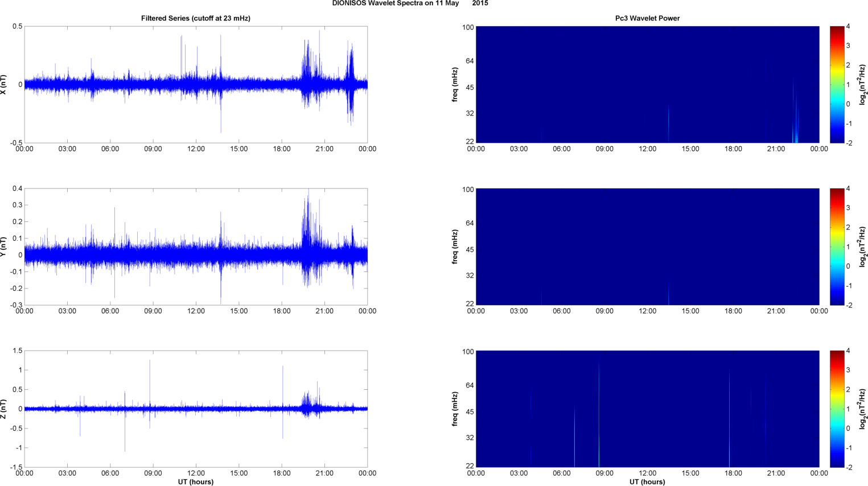Viewport: 868px width, 486px height.
Task: Click the '15:00' tick under the top wavelet plot
Action: pyautogui.click(x=690, y=149)
